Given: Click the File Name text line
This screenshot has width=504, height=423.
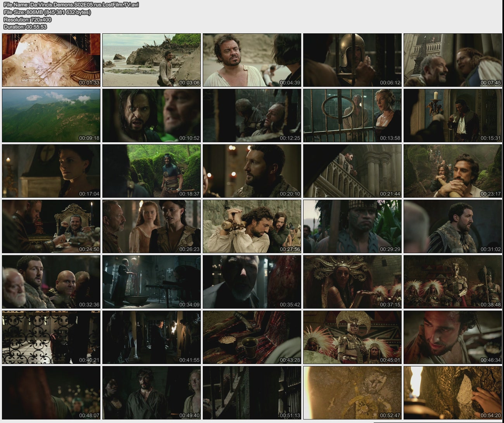Looking at the screenshot, I should 71,5.
